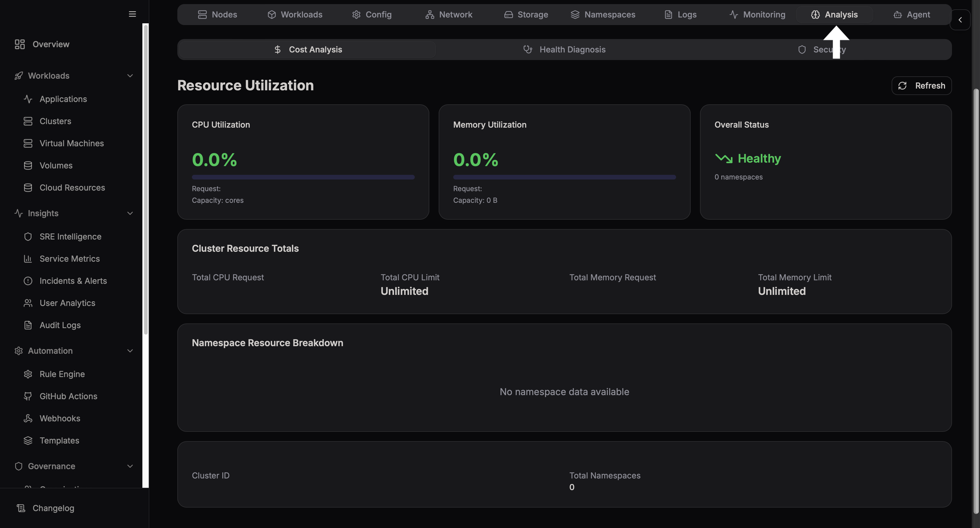Select the Virtual Machines sidebar icon
980x528 pixels.
[x=28, y=143]
